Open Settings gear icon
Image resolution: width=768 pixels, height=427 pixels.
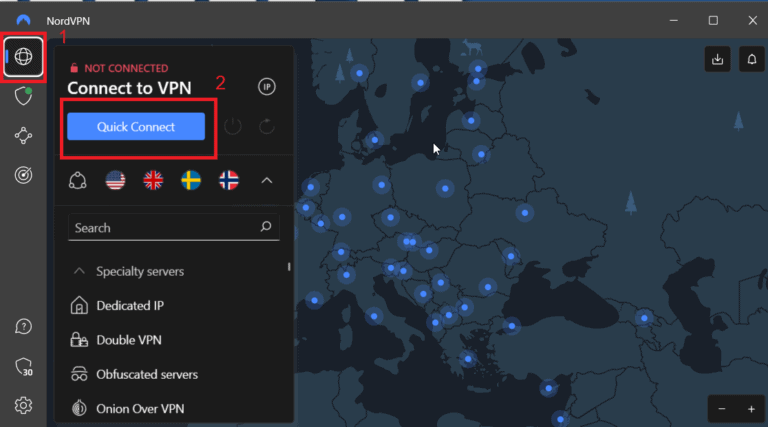coord(23,405)
